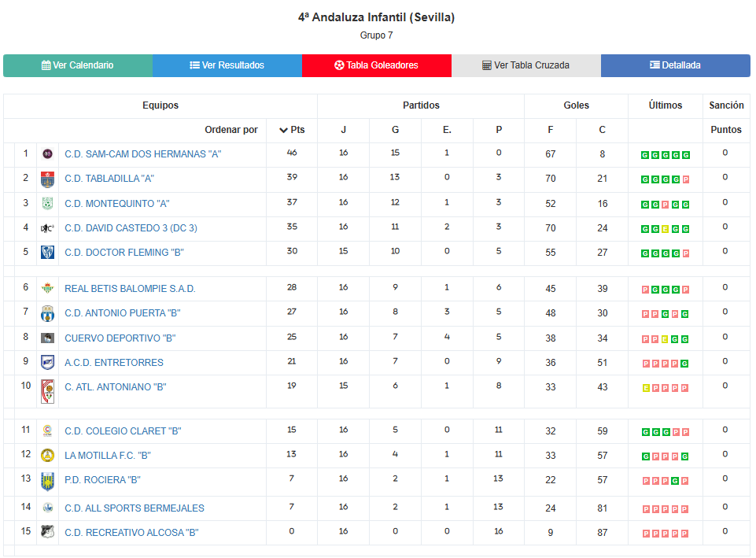The image size is (756, 558).
Task: Click the red P badge in TABLADILLA's last results
Action: (686, 180)
